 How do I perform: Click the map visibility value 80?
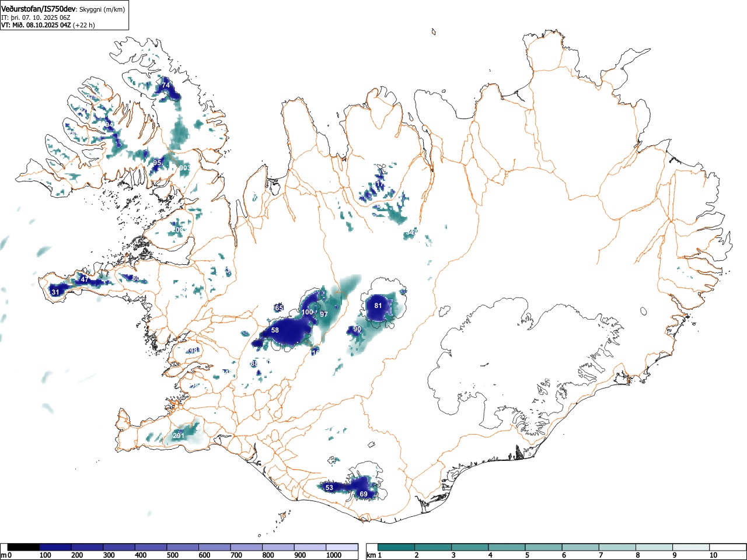point(135,279)
